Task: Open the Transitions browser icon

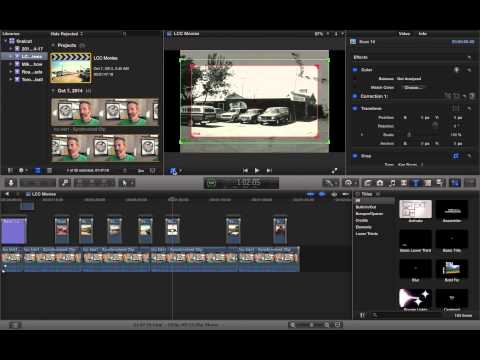Action: pyautogui.click(x=404, y=183)
